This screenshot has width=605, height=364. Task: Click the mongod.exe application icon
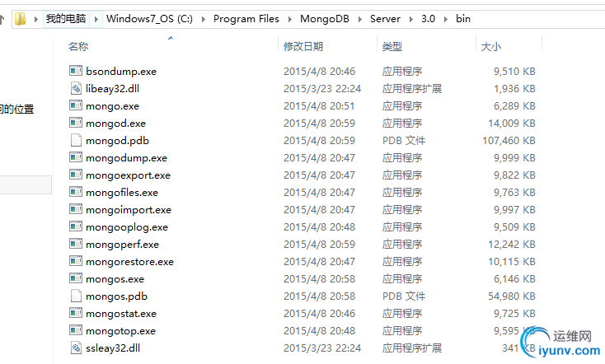pyautogui.click(x=76, y=123)
